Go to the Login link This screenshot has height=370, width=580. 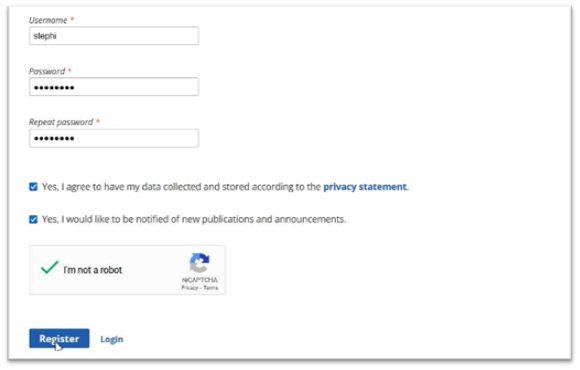coord(112,339)
